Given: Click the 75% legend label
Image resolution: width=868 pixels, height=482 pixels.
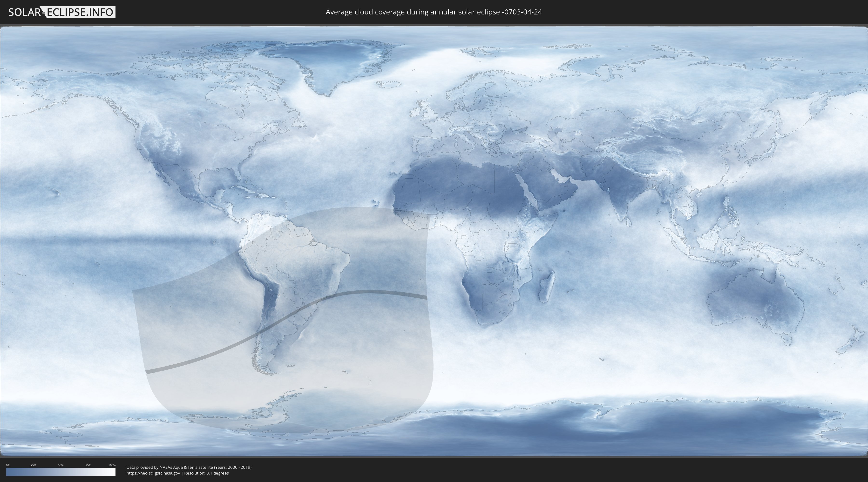Looking at the screenshot, I should [x=88, y=465].
